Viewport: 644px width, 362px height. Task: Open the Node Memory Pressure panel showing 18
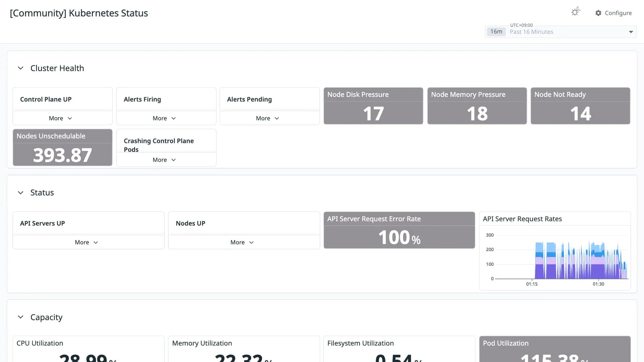coord(477,106)
